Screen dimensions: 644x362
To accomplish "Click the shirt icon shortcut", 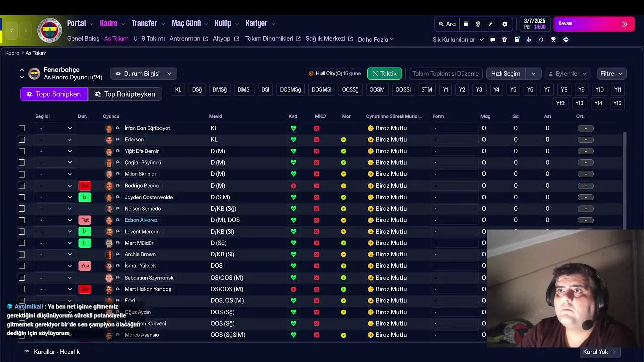I will click(x=505, y=39).
